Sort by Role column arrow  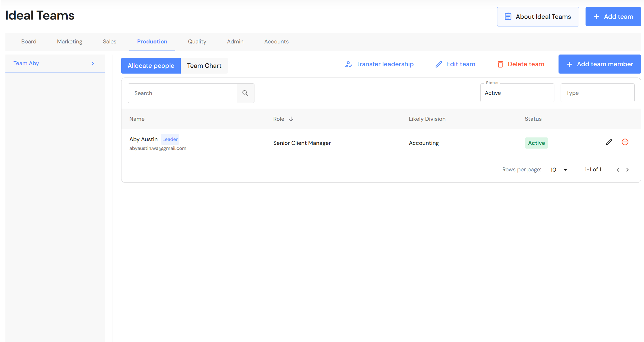pyautogui.click(x=291, y=119)
